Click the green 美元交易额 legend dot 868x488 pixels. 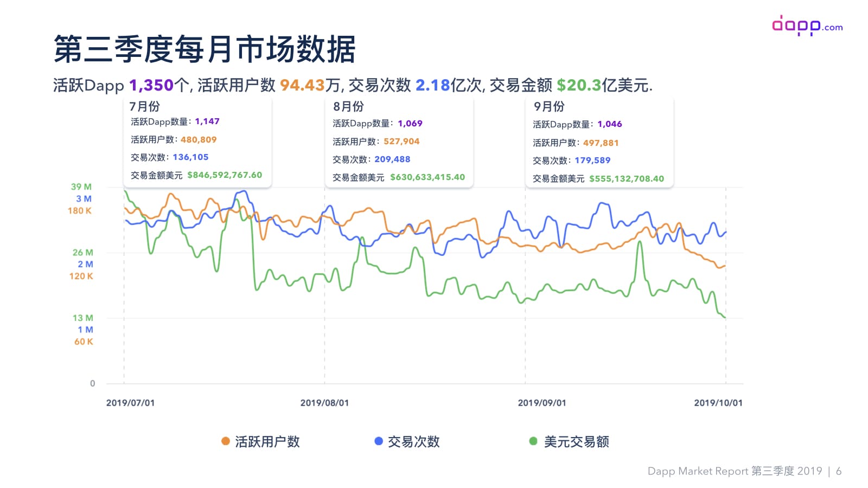(x=533, y=441)
